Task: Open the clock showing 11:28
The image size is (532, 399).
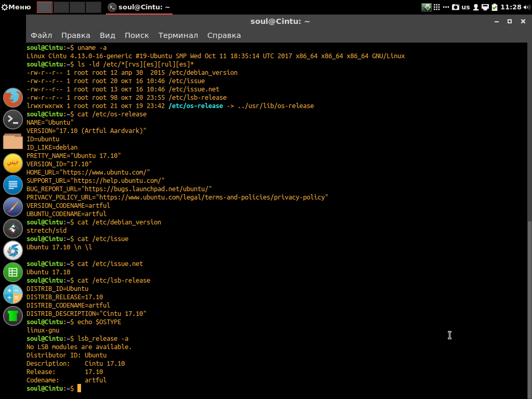Action: [x=511, y=7]
